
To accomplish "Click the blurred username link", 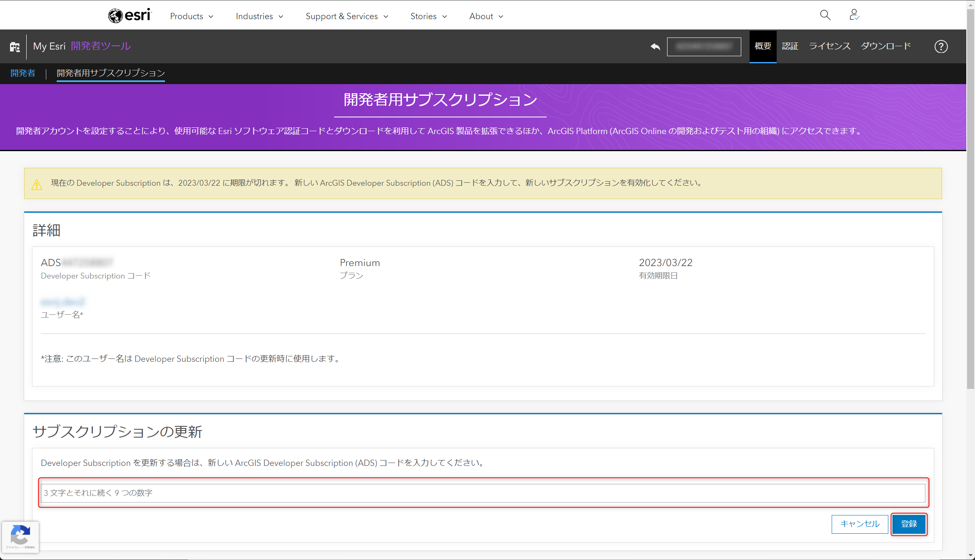I will pyautogui.click(x=62, y=302).
